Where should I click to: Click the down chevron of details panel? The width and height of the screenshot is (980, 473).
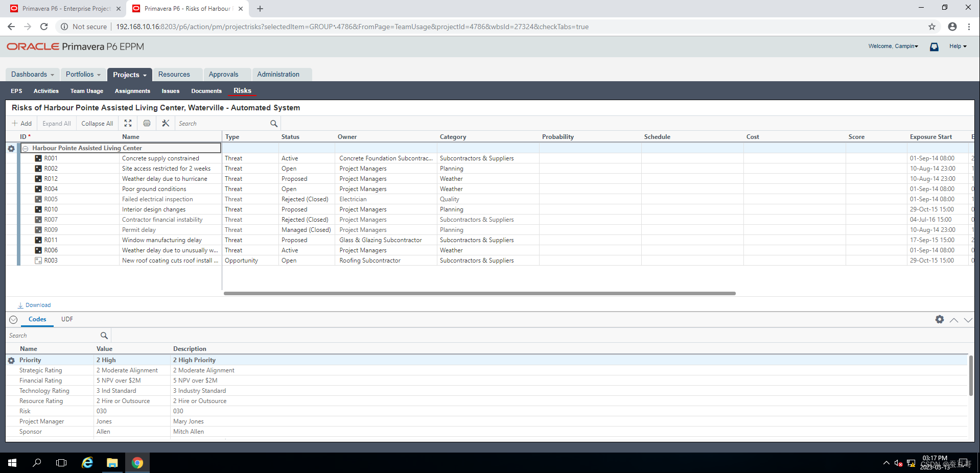tap(968, 320)
